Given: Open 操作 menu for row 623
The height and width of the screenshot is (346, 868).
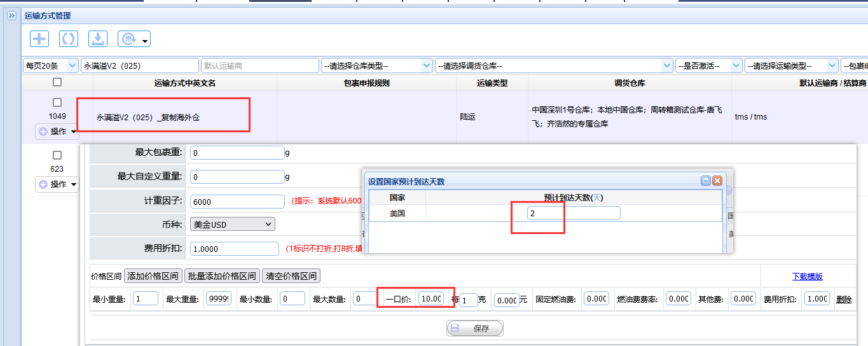Looking at the screenshot, I should pyautogui.click(x=57, y=184).
